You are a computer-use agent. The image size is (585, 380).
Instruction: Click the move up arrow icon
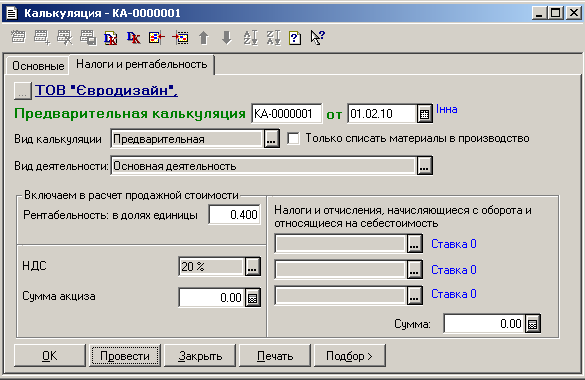(204, 37)
